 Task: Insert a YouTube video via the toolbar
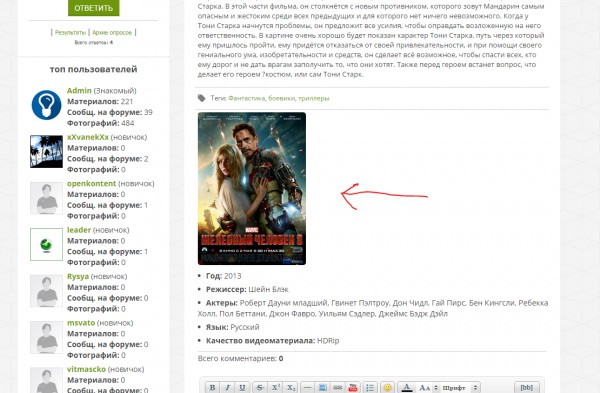coord(353,387)
